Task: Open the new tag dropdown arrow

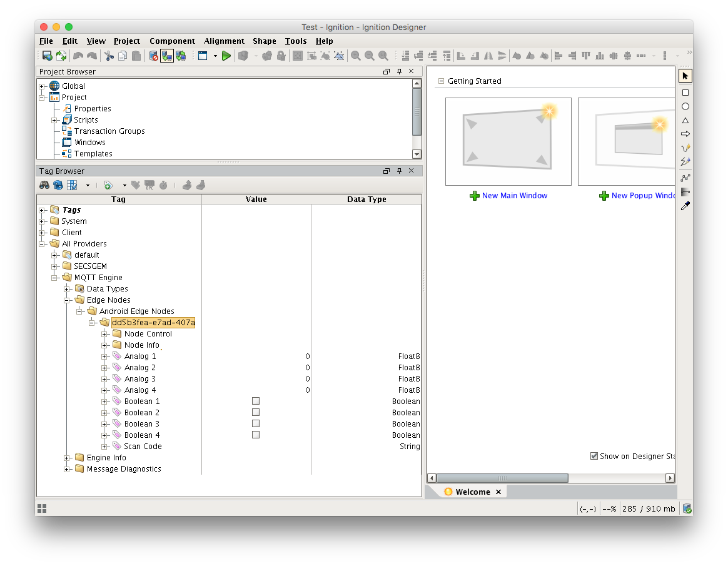Action: (124, 186)
